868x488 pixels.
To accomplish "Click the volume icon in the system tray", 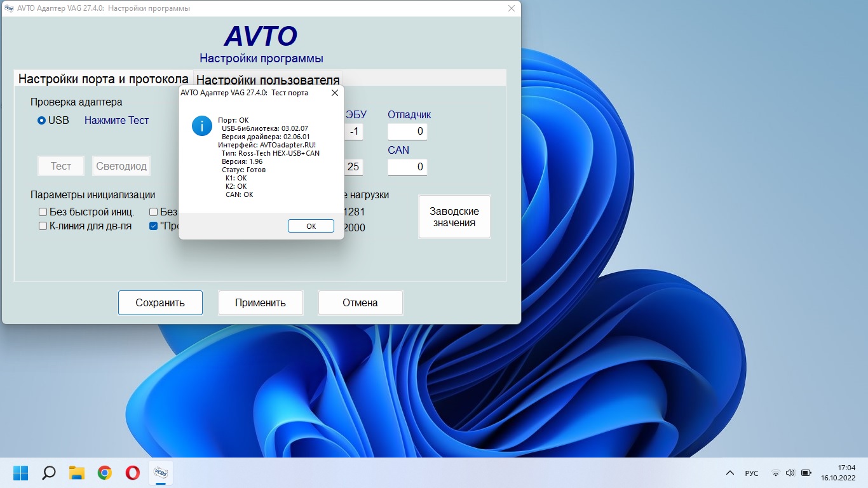I will click(790, 473).
